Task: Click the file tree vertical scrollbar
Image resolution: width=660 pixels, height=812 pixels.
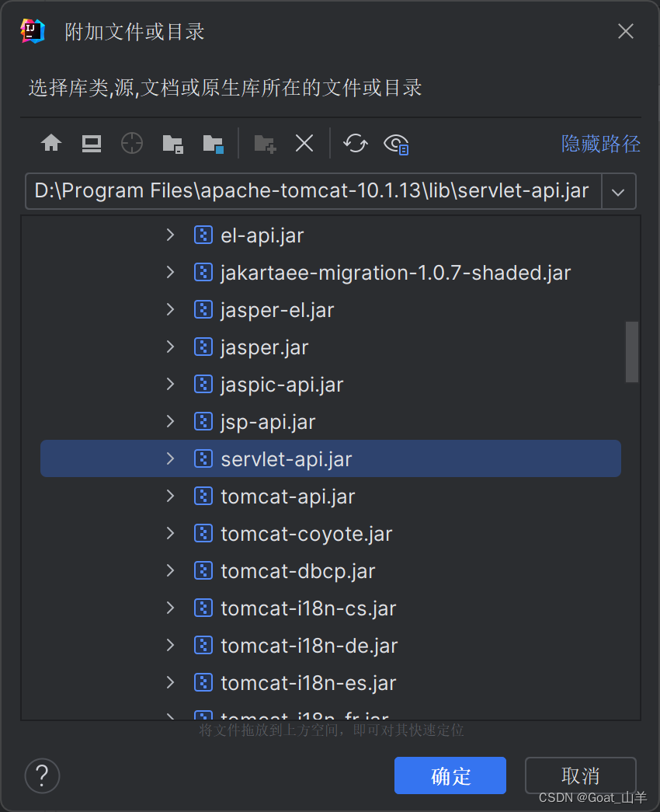Action: click(631, 352)
